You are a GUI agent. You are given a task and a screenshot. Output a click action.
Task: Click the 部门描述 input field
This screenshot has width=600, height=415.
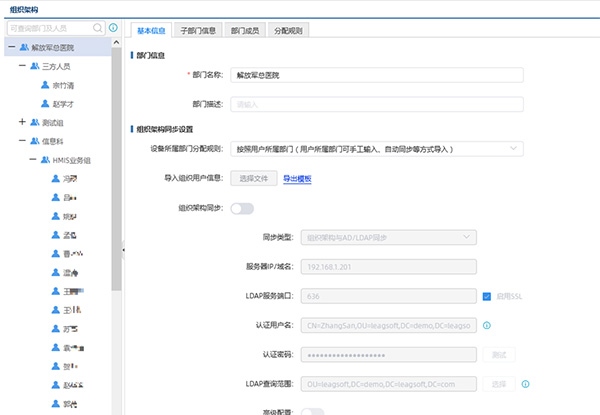point(376,103)
